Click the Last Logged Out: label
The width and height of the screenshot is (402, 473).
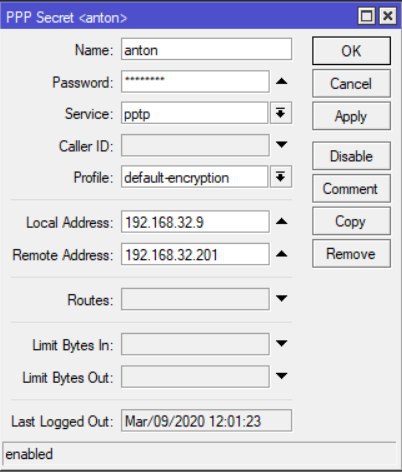pos(62,421)
